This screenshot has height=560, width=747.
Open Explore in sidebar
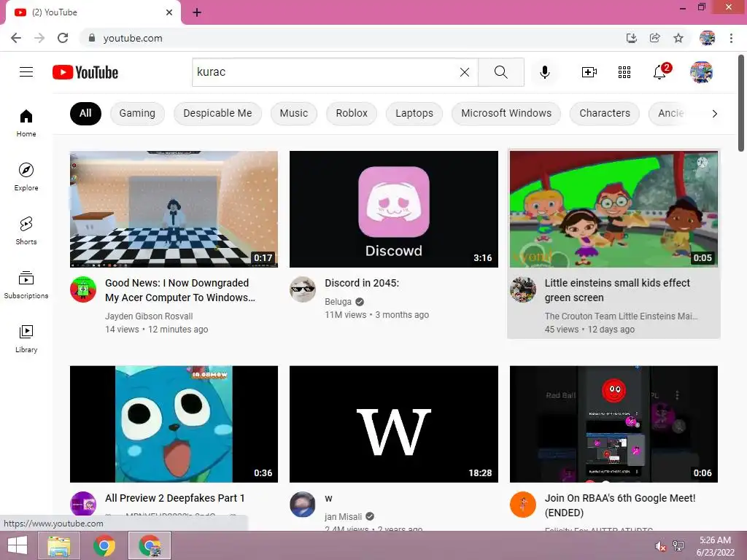[26, 177]
